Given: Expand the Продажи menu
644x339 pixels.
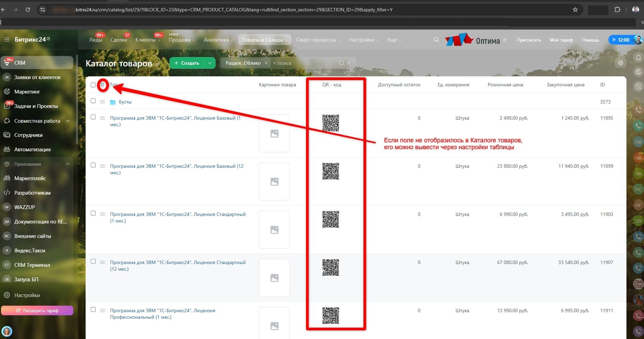Looking at the screenshot, I should coord(182,40).
